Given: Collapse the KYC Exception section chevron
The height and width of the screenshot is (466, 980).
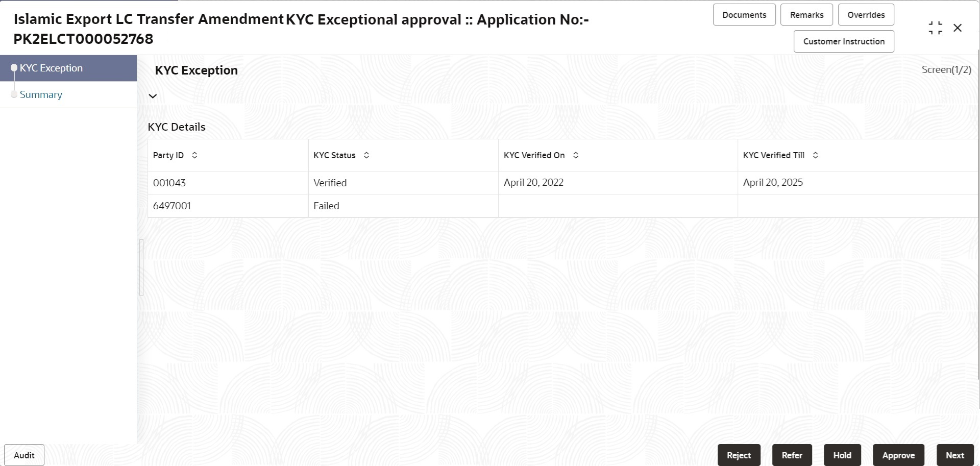Looking at the screenshot, I should (x=152, y=95).
